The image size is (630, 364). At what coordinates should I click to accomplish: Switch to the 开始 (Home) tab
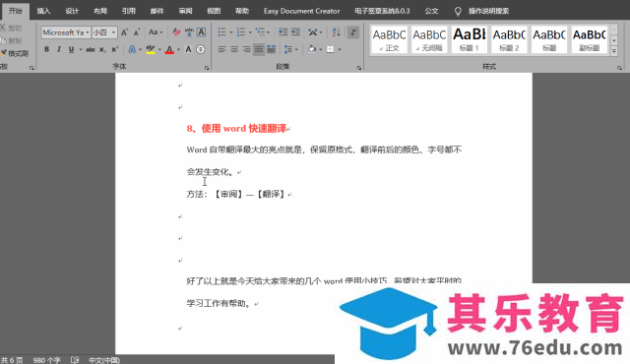[x=16, y=11]
